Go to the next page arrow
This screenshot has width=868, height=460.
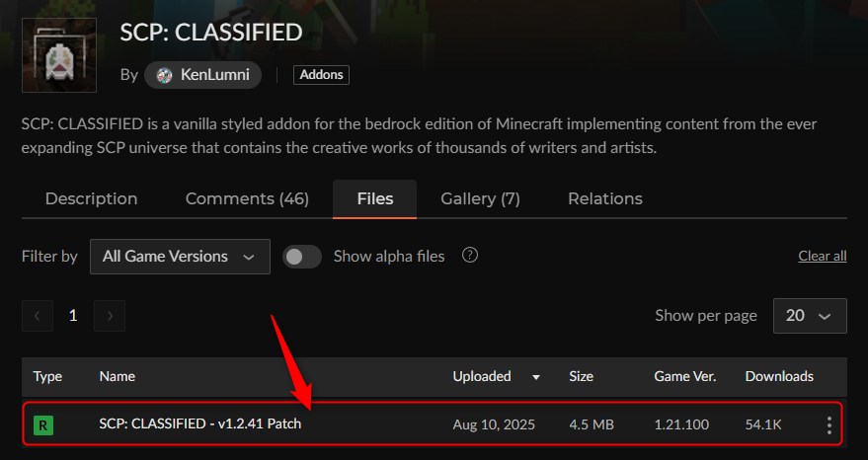click(110, 316)
